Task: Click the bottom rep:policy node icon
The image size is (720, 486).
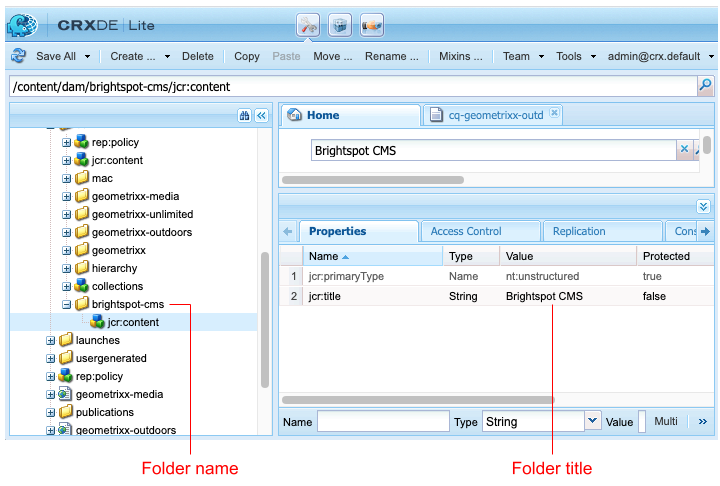Action: pos(66,375)
